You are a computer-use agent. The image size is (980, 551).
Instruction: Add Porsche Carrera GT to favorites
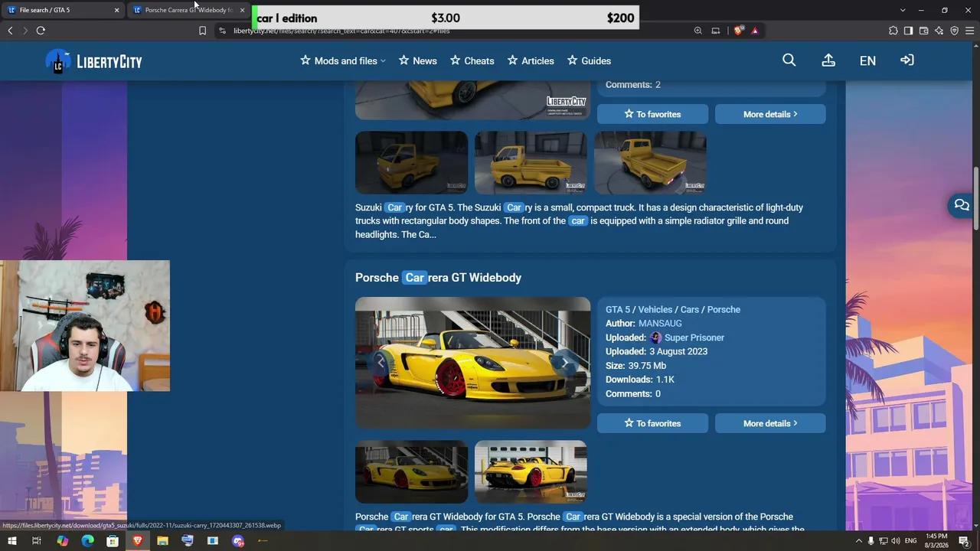(x=652, y=423)
